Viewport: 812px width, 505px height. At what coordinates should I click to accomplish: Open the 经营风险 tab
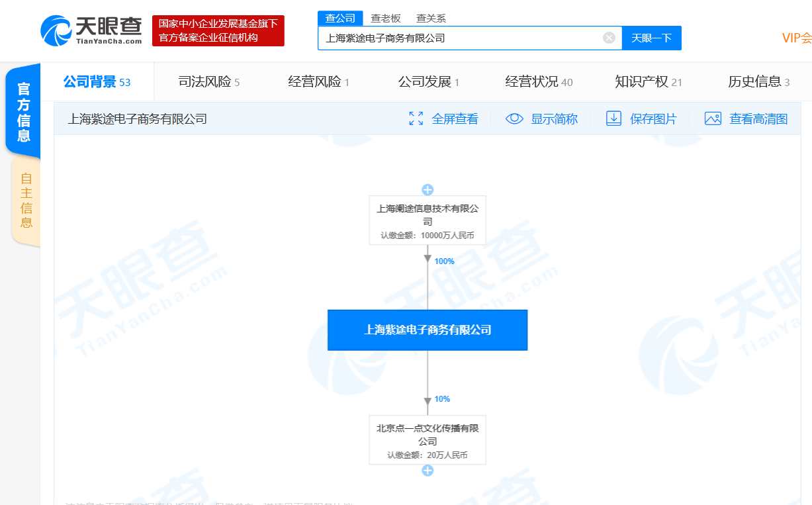click(x=318, y=82)
